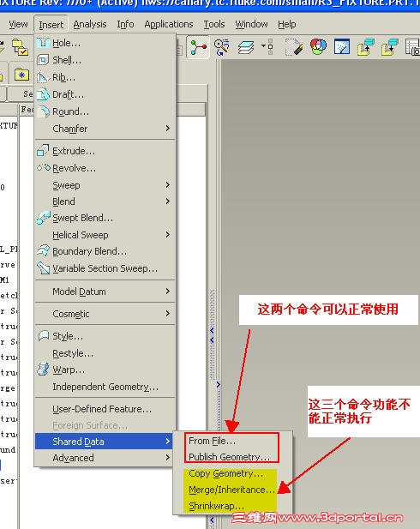
Task: Click the find/search magnifier toolbar icon
Action: pos(221,47)
